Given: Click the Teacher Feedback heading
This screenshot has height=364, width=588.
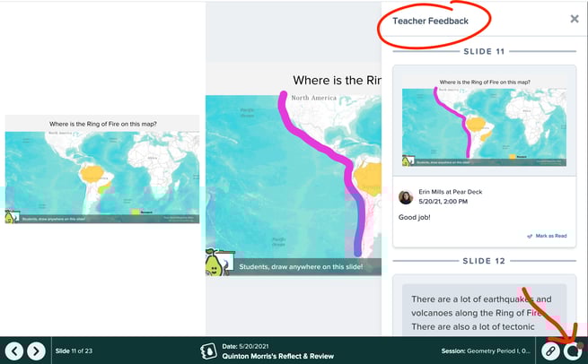Looking at the screenshot, I should (430, 21).
